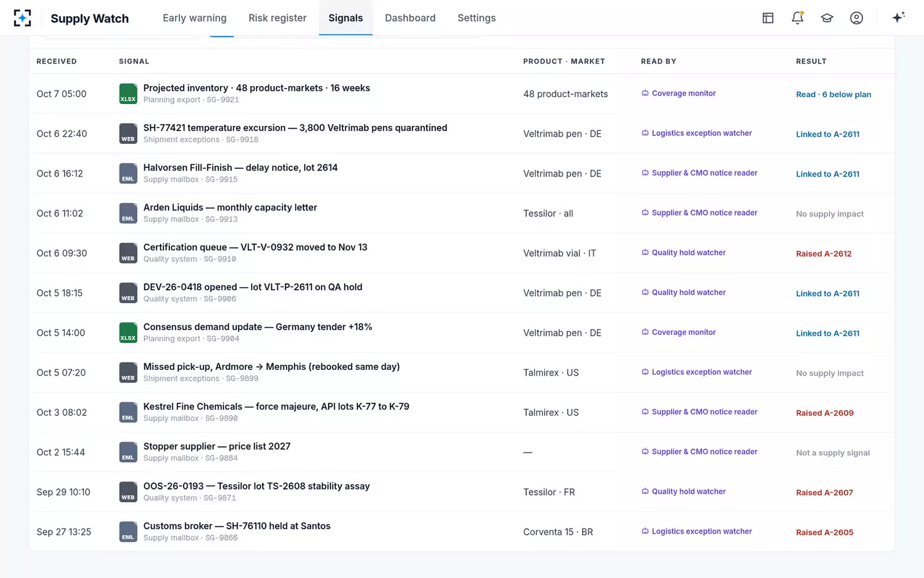Go to the Dashboard tab
This screenshot has width=924, height=578.
click(x=410, y=18)
